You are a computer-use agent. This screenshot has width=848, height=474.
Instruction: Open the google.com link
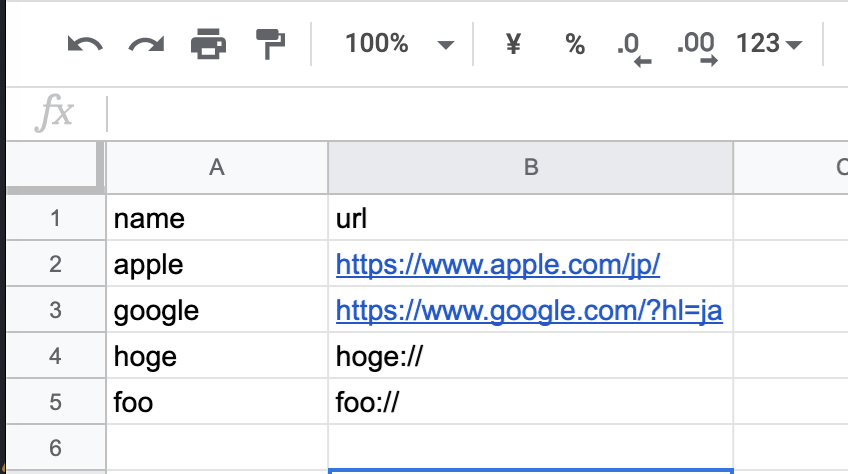pyautogui.click(x=529, y=311)
